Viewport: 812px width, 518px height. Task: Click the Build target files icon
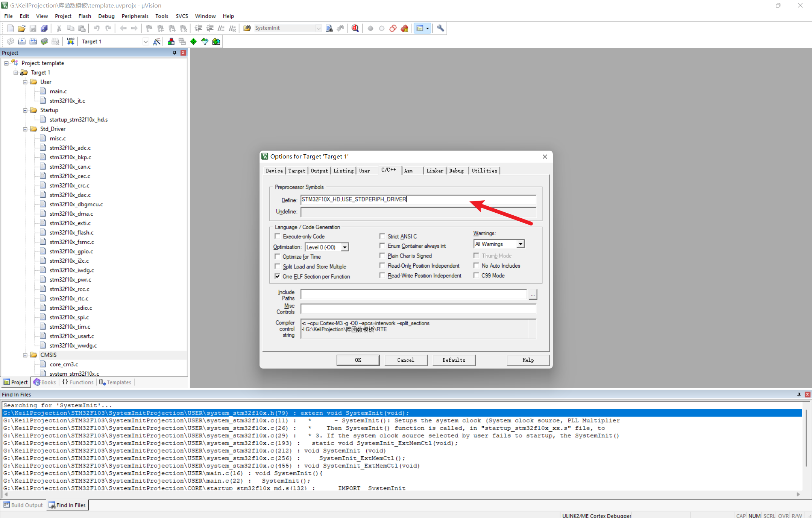(22, 41)
